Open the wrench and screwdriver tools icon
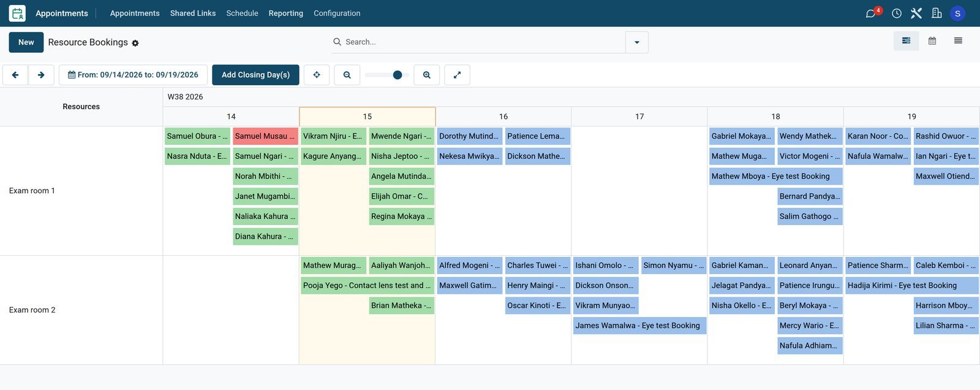Screen dimensions: 980x390 (916, 13)
